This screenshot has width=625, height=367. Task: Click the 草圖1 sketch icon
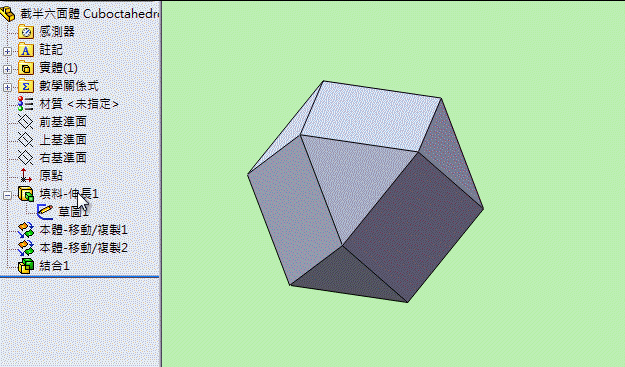(x=45, y=212)
